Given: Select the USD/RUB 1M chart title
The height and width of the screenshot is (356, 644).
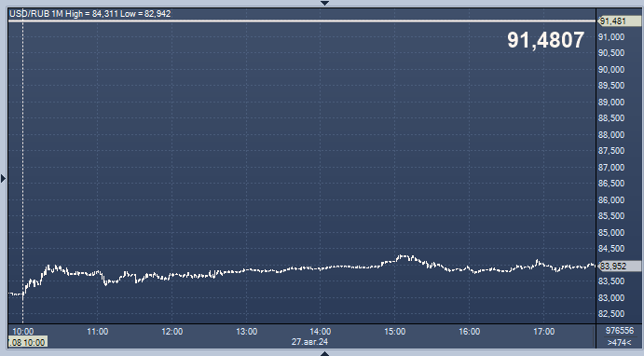Looking at the screenshot, I should pyautogui.click(x=35, y=14).
